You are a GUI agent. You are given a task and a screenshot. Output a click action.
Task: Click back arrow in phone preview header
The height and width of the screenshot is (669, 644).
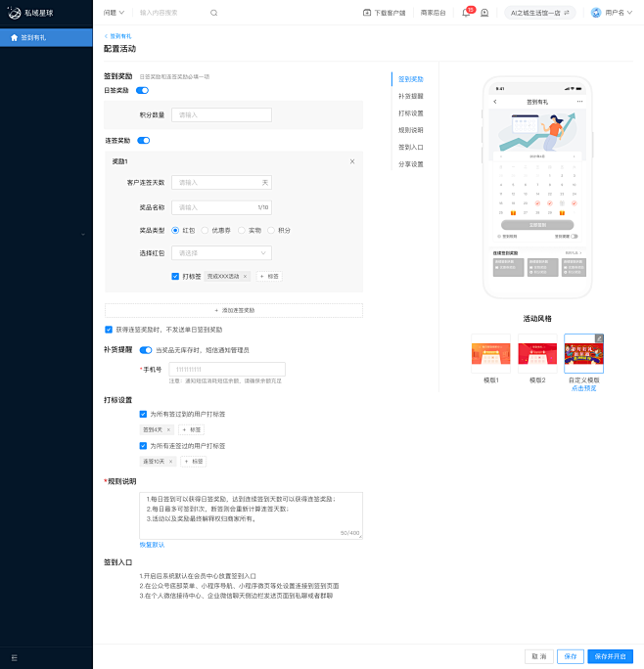click(495, 102)
